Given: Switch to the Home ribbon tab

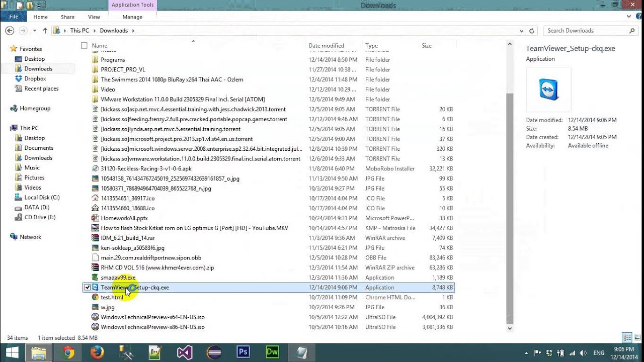Looking at the screenshot, I should tap(41, 17).
